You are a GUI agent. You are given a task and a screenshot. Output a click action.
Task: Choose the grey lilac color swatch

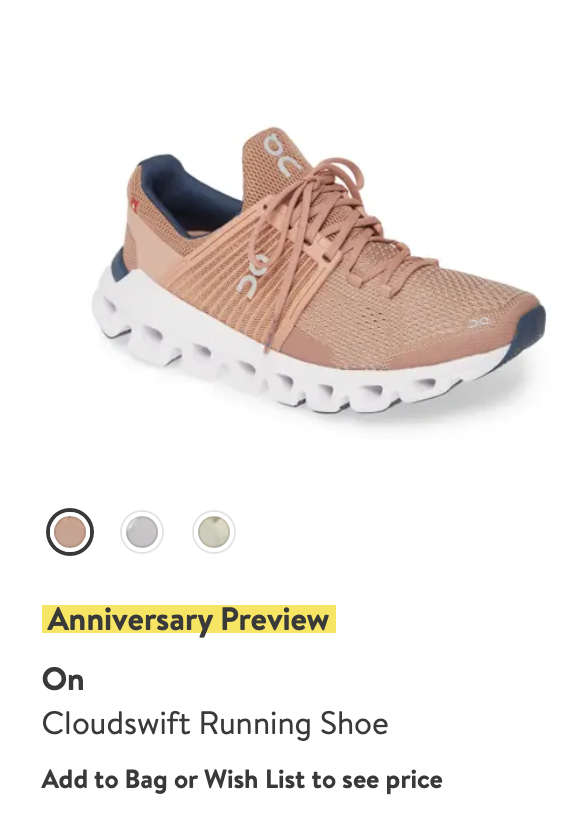pos(142,531)
